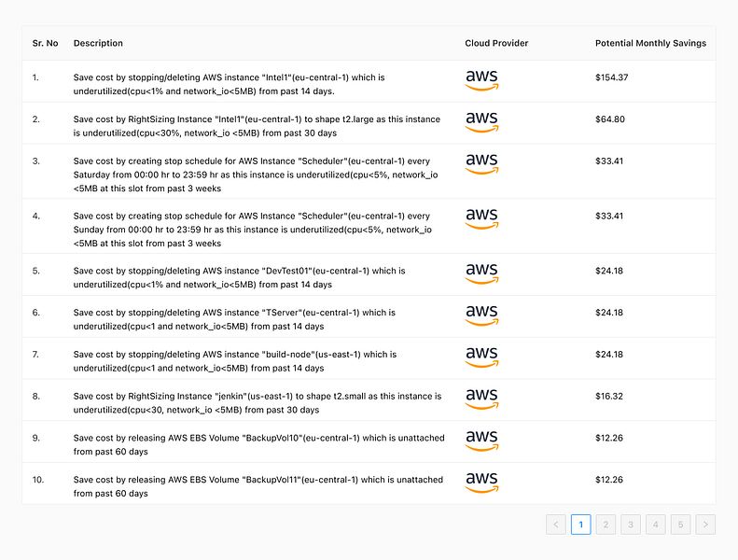Click serial number 8.
738x560 pixels.
click(35, 396)
